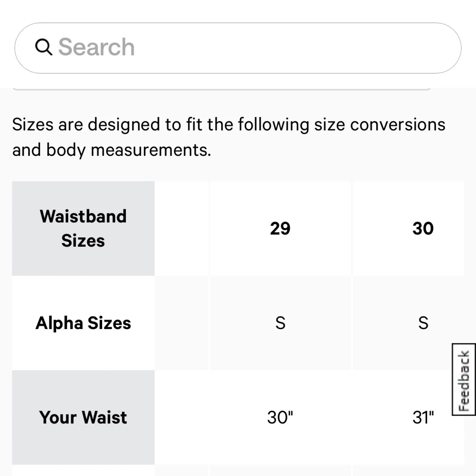The image size is (476, 476).
Task: Click the "Sizes are designed to fit" text line
Action: (228, 124)
